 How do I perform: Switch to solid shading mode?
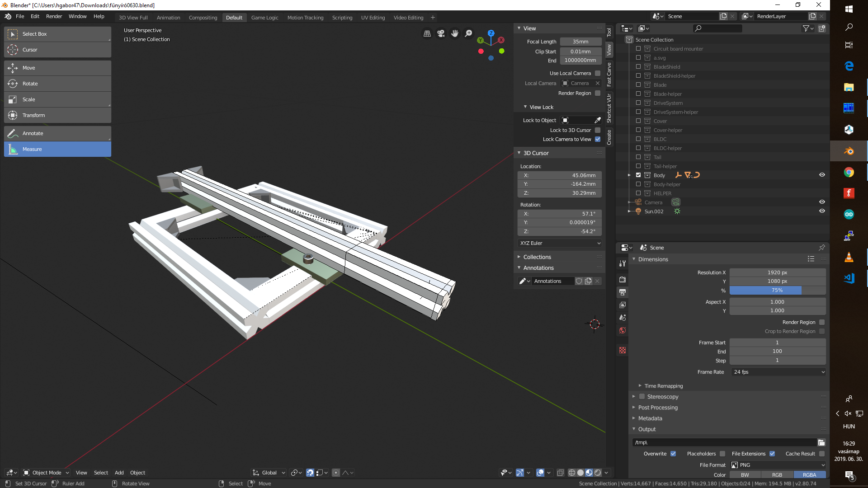tap(580, 473)
